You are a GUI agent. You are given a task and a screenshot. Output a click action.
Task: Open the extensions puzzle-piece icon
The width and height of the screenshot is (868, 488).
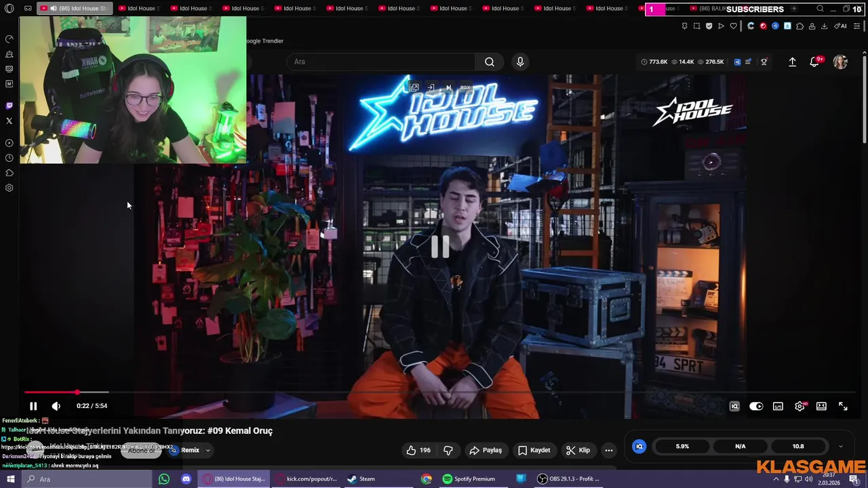click(800, 26)
